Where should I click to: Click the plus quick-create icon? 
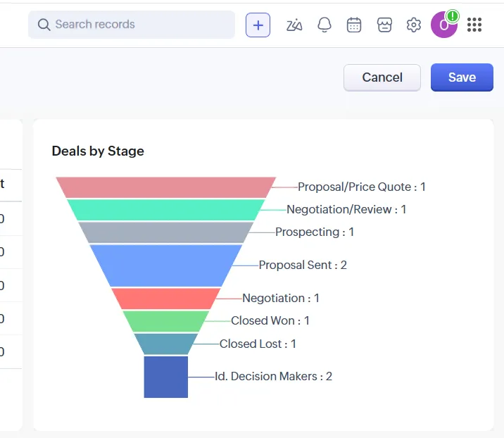pos(258,25)
